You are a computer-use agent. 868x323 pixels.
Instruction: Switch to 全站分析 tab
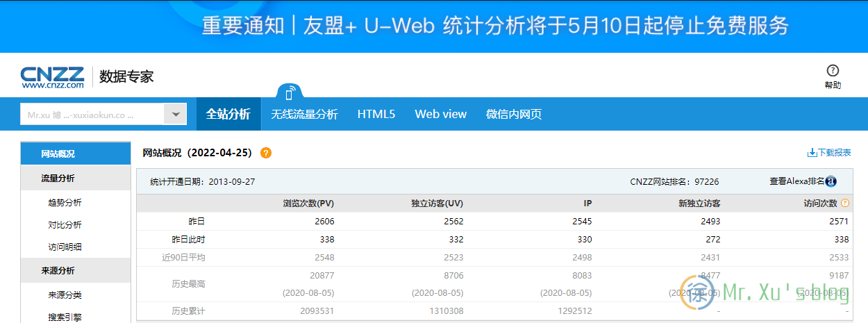pyautogui.click(x=228, y=114)
